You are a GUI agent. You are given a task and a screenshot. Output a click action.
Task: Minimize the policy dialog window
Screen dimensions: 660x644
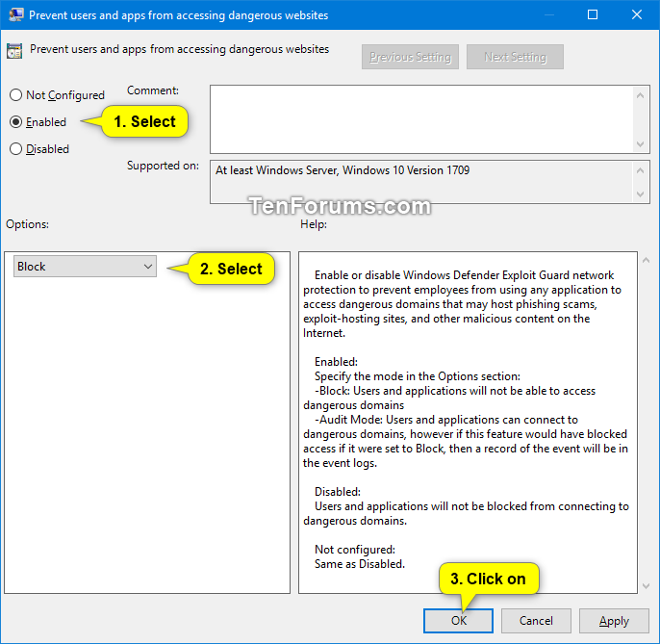click(x=548, y=14)
